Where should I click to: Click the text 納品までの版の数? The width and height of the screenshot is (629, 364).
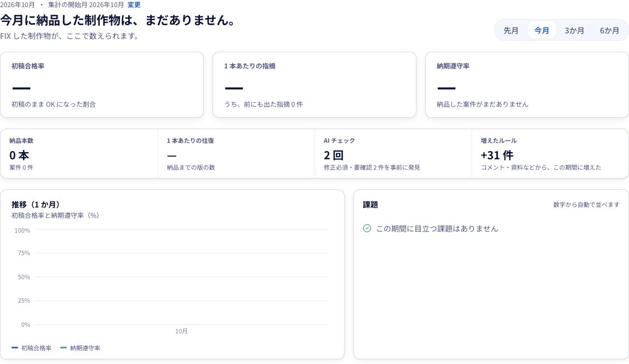click(x=191, y=167)
